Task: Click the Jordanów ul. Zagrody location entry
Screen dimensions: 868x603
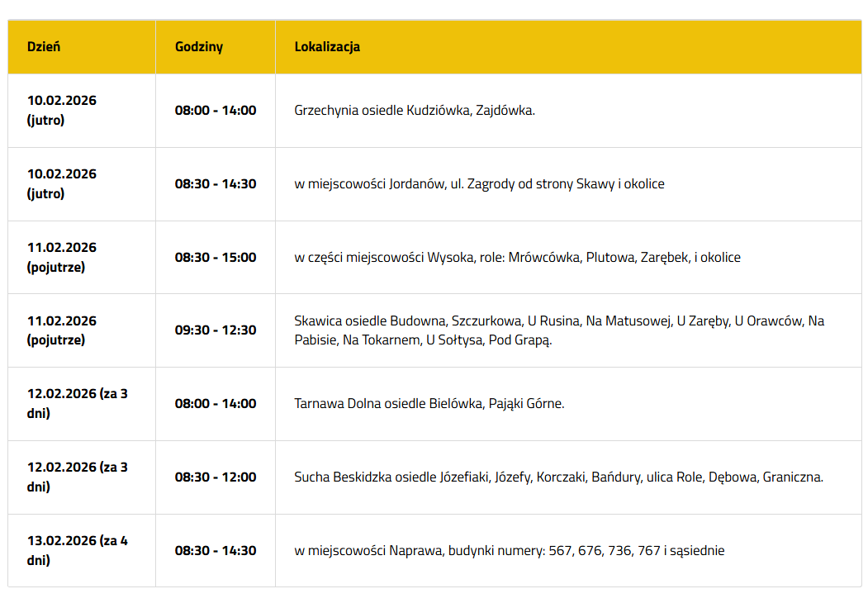Action: (479, 184)
